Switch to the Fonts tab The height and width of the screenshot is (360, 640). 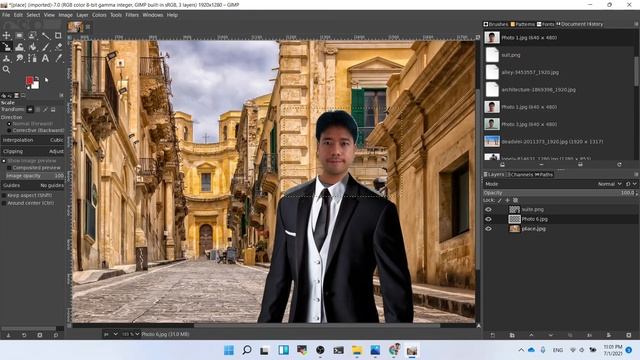[546, 24]
